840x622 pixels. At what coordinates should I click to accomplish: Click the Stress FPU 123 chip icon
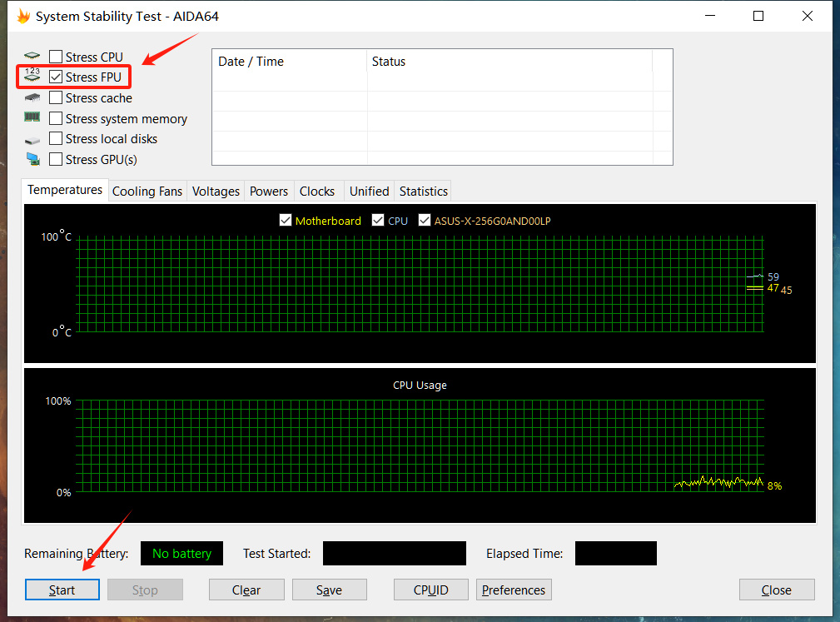tap(32, 76)
